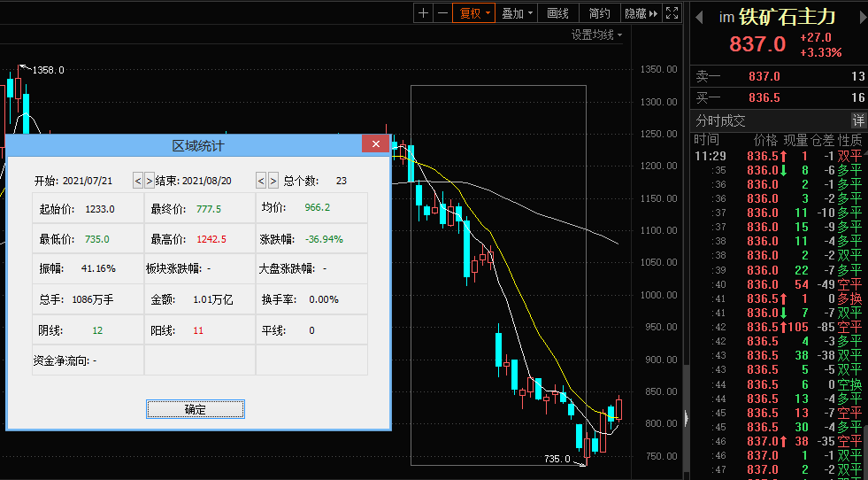Click 最高价 value 1242.5 in dialog
The image size is (868, 480).
pos(211,239)
